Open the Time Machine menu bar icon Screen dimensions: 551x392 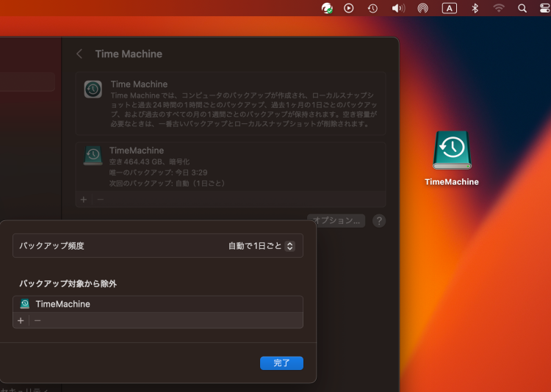372,8
